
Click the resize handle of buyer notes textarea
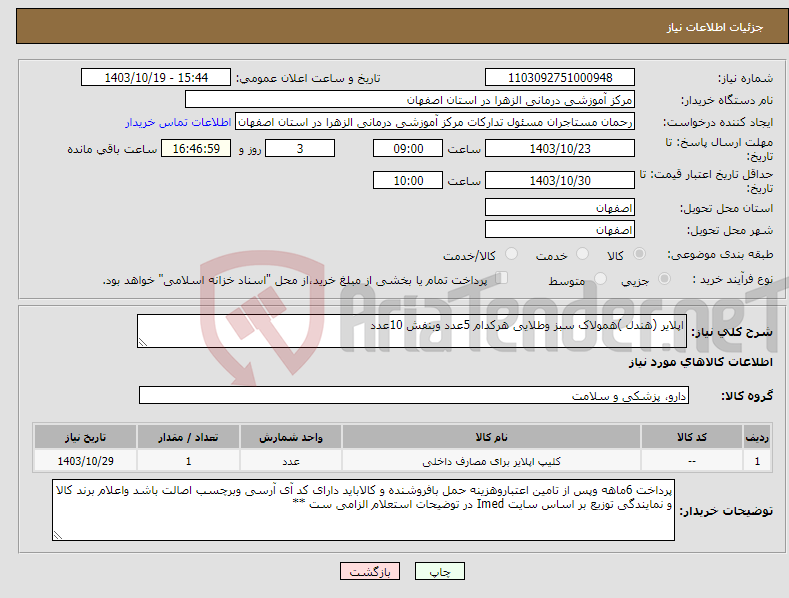tap(58, 536)
